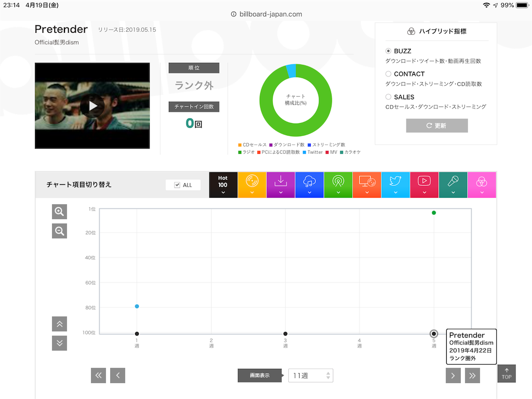Jump to the last chart week

point(472,375)
